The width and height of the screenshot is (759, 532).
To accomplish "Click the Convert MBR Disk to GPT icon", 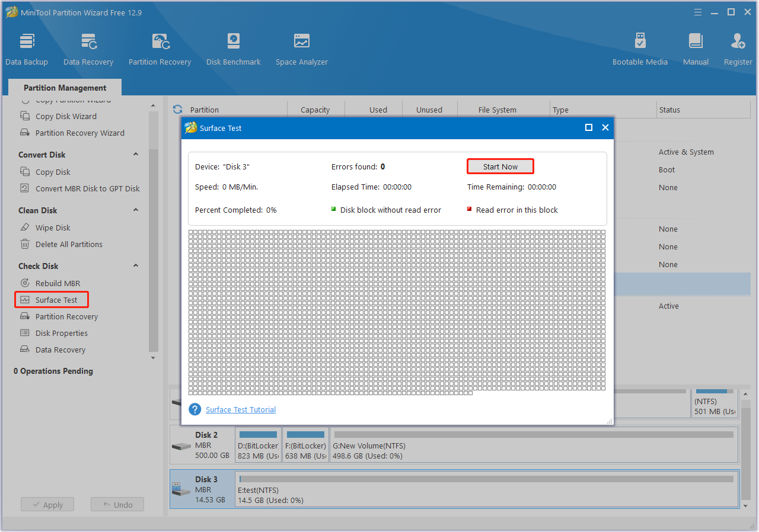I will (25, 188).
